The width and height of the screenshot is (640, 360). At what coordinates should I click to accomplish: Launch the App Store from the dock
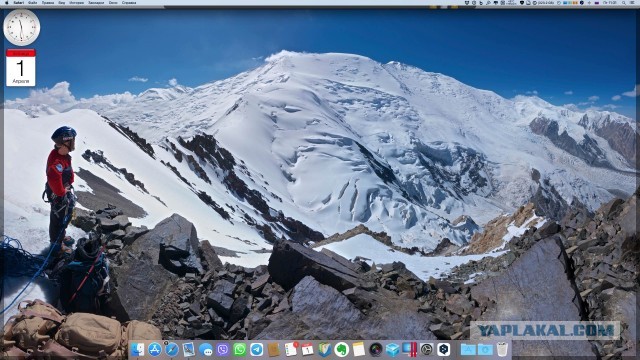(x=155, y=349)
